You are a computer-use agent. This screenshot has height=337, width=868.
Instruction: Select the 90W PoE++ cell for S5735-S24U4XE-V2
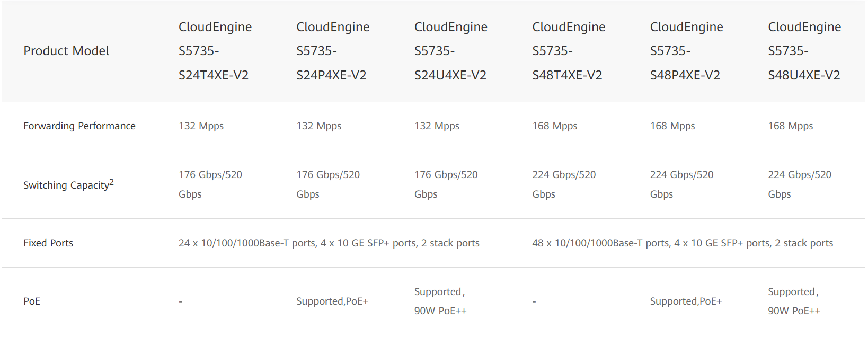(440, 301)
